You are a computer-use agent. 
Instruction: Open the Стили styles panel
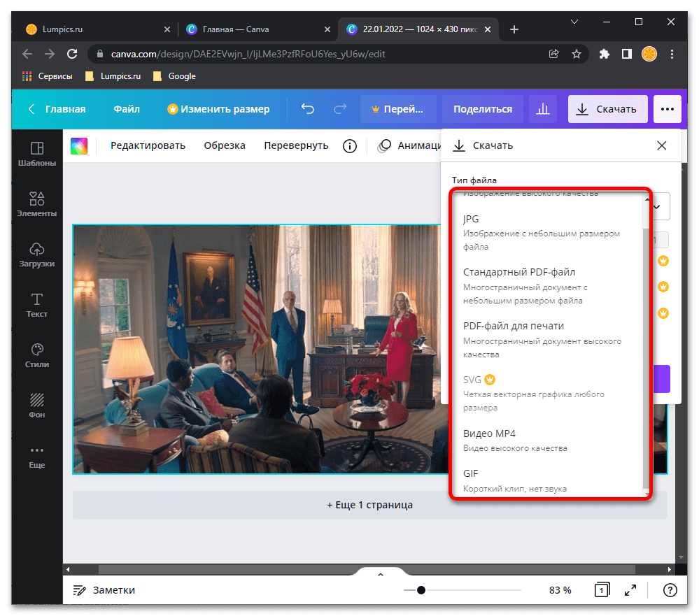point(37,355)
